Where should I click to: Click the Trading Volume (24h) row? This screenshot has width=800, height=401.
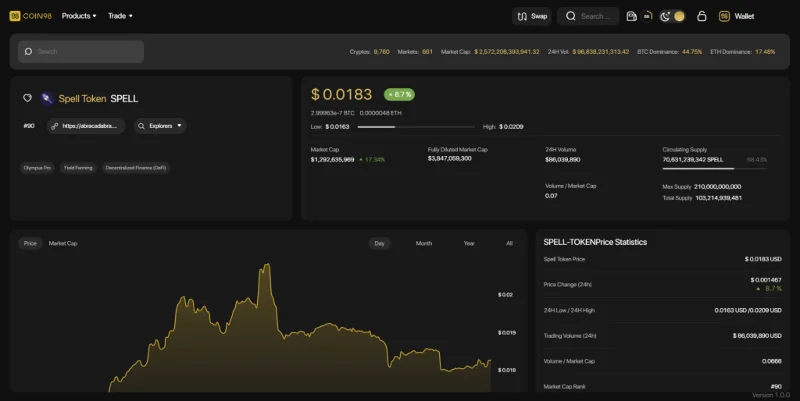click(x=662, y=336)
